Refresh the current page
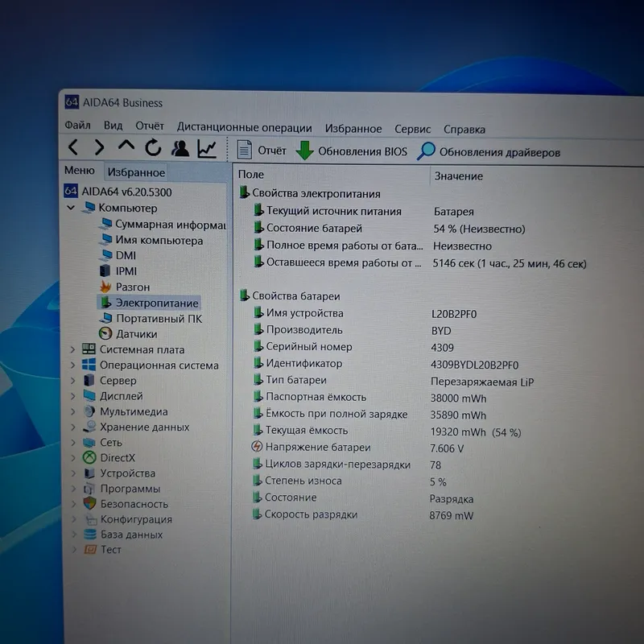This screenshot has height=644, width=644. (x=153, y=147)
